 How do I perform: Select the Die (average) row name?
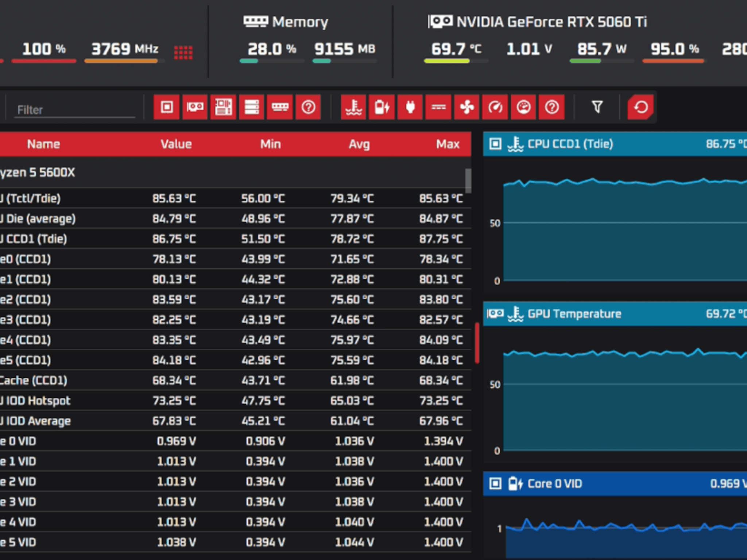point(38,219)
